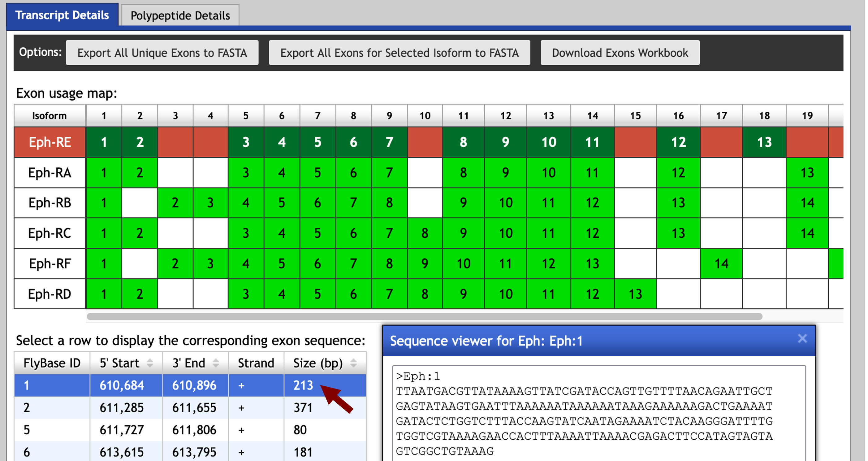
Task: Open the Polypeptide Details tab
Action: click(x=180, y=15)
